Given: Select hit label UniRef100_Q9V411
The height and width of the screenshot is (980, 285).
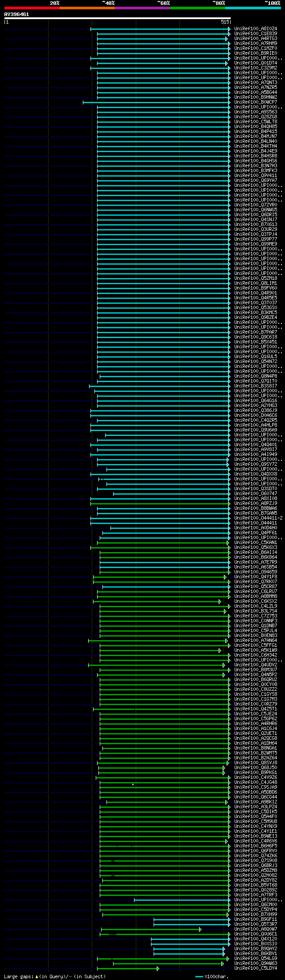Looking at the screenshot, I should [256, 176].
